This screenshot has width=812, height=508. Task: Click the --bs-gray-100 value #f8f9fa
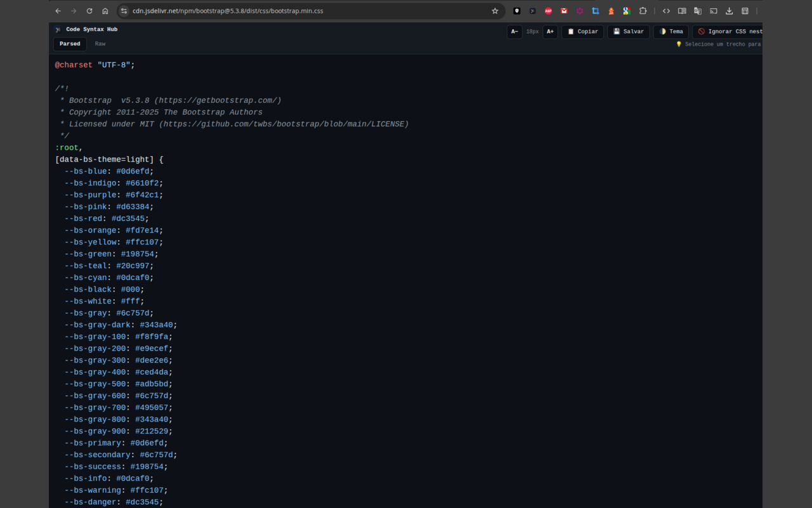click(152, 337)
